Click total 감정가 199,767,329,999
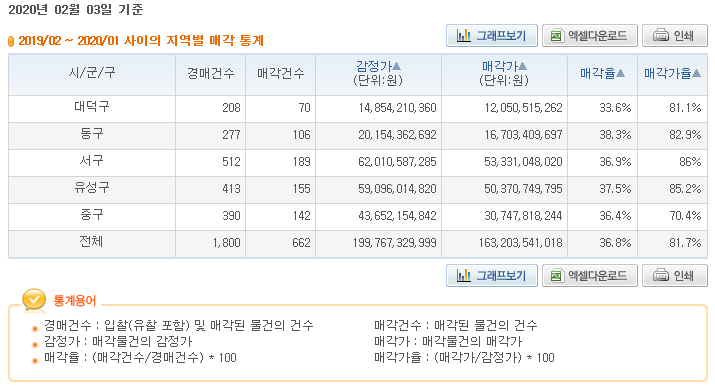Image resolution: width=715 pixels, height=391 pixels. coord(394,243)
